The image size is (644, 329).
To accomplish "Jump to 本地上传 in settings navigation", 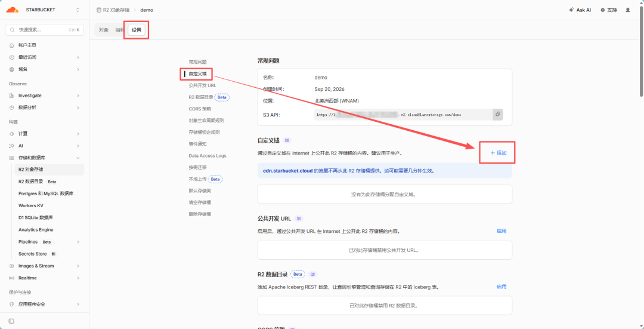I will coord(197,179).
